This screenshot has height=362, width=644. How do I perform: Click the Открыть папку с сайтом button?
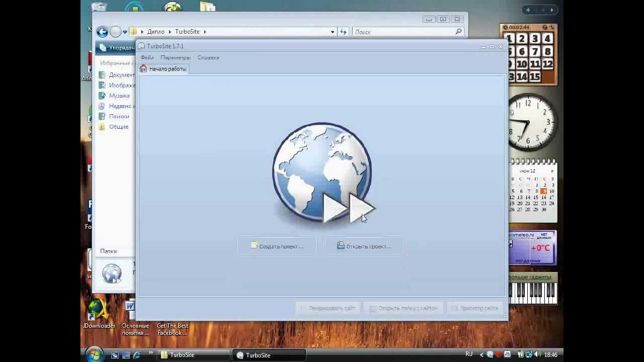pos(404,308)
